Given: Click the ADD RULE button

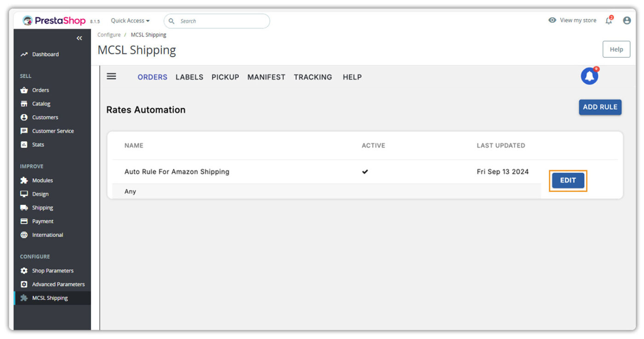Looking at the screenshot, I should pos(600,107).
